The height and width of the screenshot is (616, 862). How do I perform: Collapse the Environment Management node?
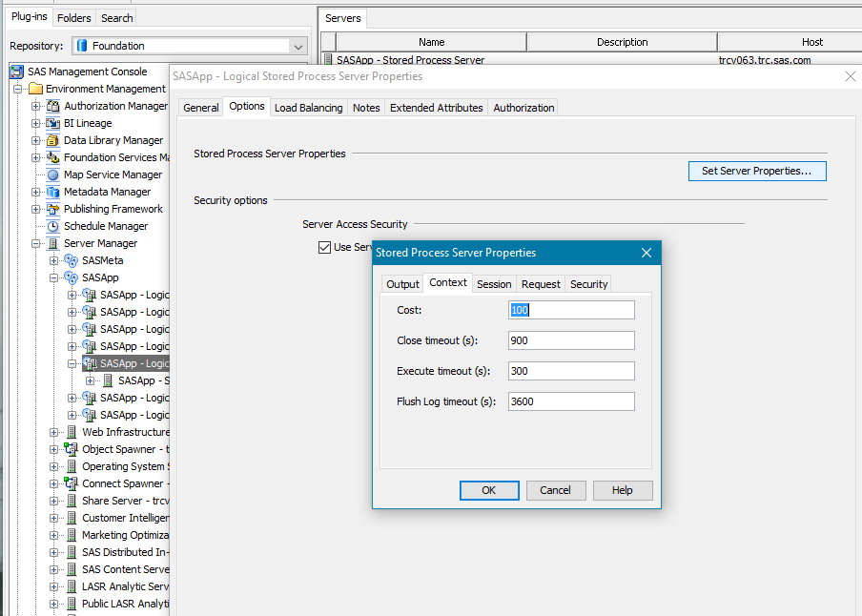pyautogui.click(x=18, y=89)
